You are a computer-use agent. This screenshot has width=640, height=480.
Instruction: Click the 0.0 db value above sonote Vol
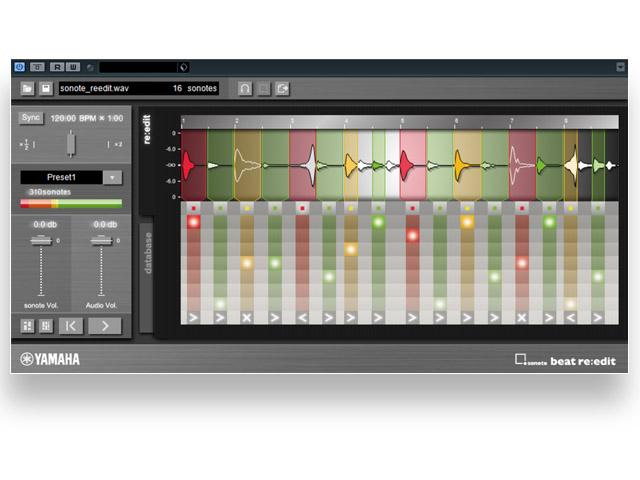pos(45,224)
